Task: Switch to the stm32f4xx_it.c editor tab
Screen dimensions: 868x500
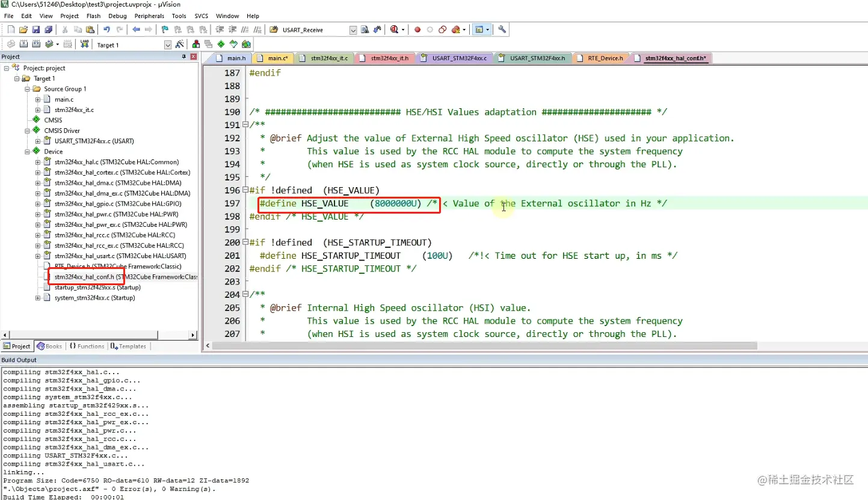Action: 324,58
